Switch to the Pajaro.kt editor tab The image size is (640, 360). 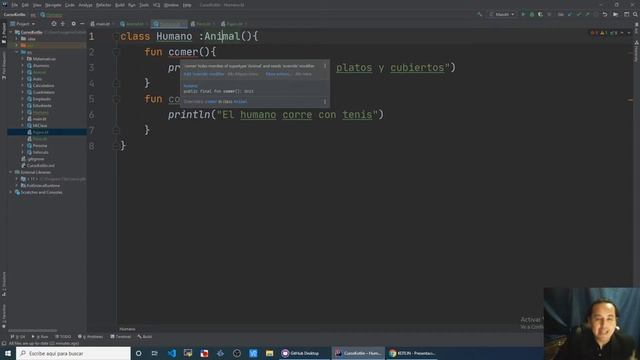(x=233, y=24)
